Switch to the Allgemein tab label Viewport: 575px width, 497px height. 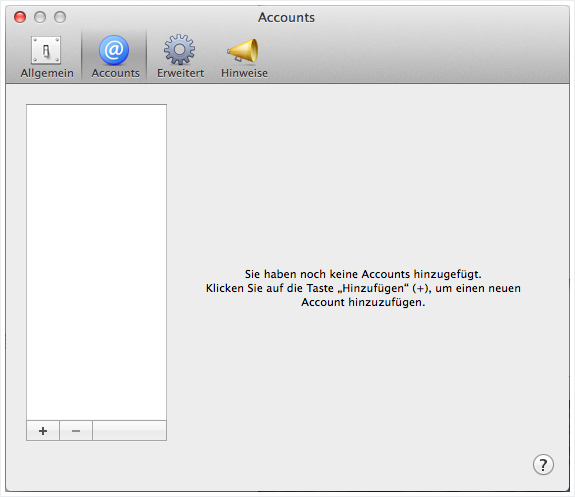pos(47,73)
